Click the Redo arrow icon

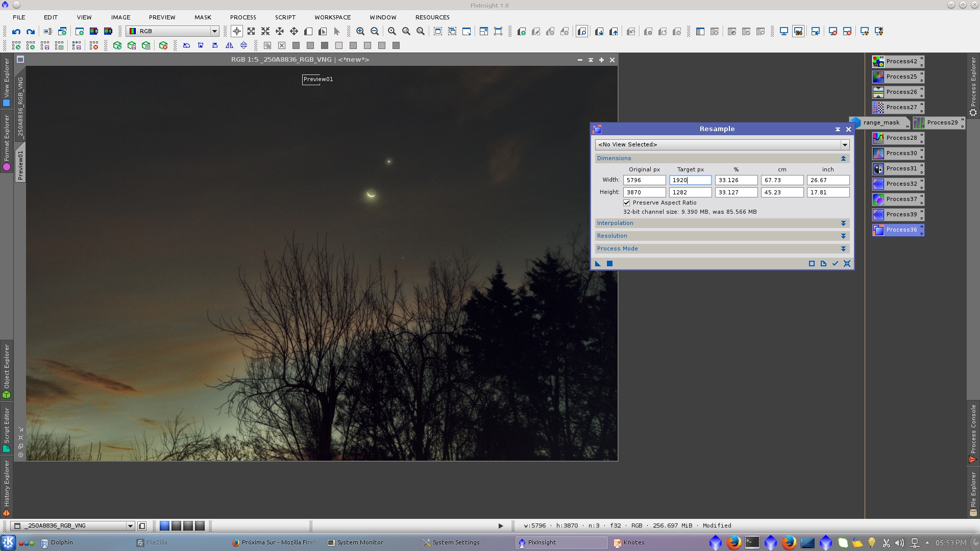coord(31,32)
